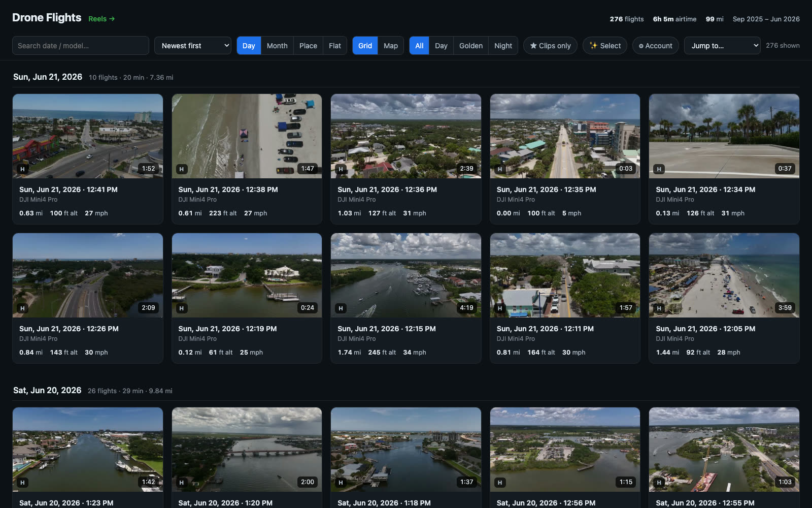Group flights by Place
812x508 pixels.
(308, 46)
